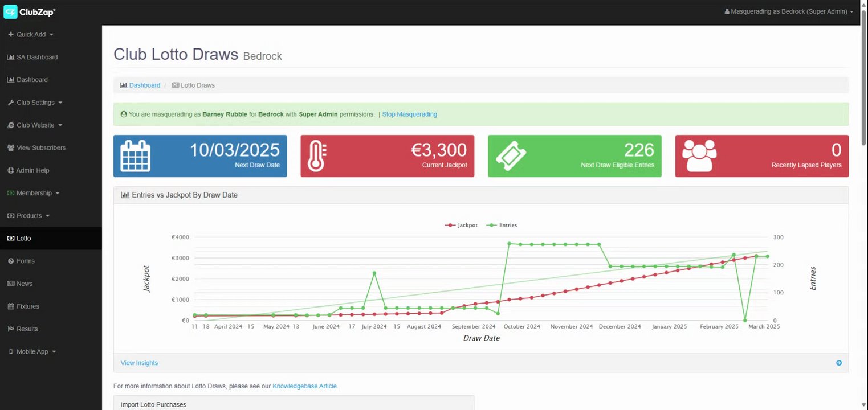Click the Recently Lapsed Players card
Viewport: 868px width, 410px height.
762,156
